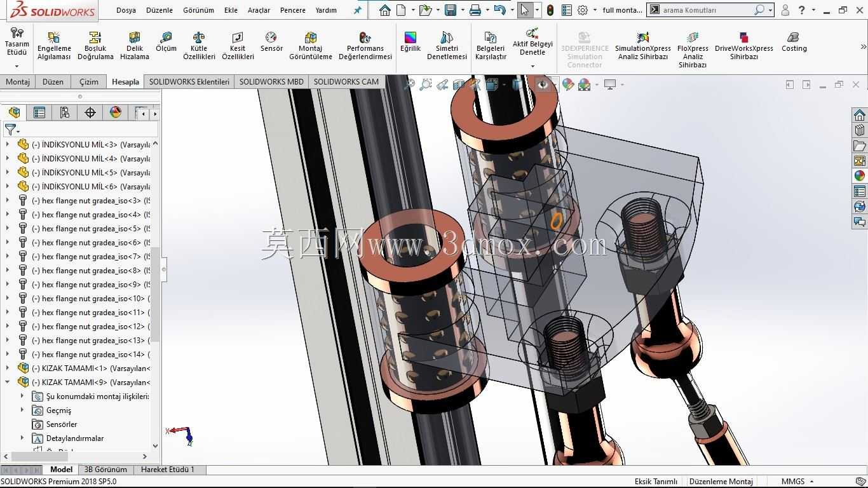The image size is (868, 488).
Task: Click the feature tree vertical scrollbar
Action: point(155,294)
